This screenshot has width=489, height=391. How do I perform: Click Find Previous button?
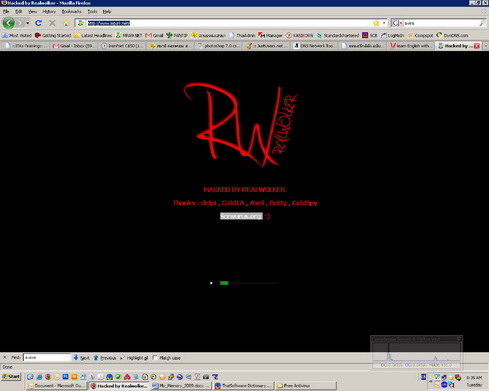point(104,358)
